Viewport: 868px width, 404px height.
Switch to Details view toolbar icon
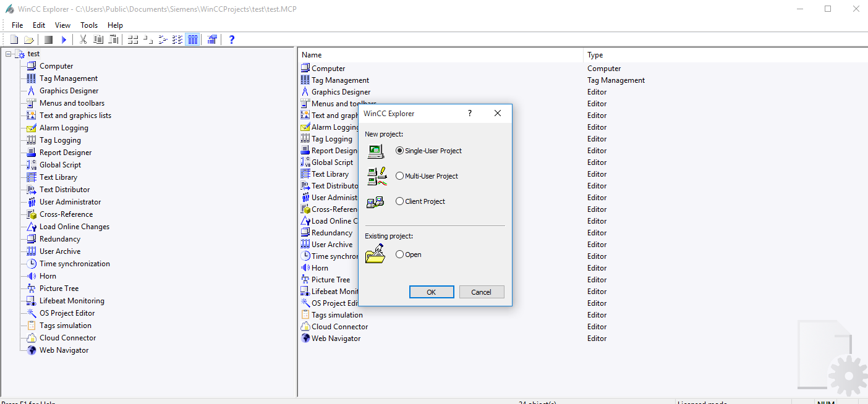pos(192,40)
